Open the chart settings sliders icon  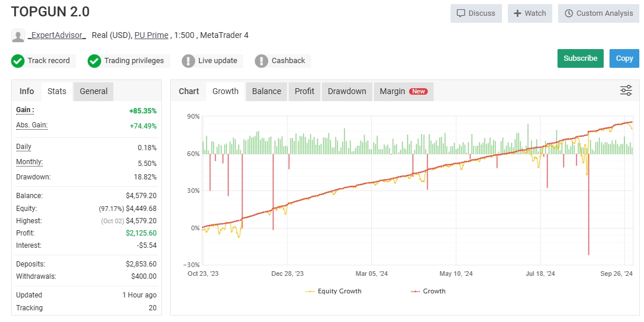point(626,91)
